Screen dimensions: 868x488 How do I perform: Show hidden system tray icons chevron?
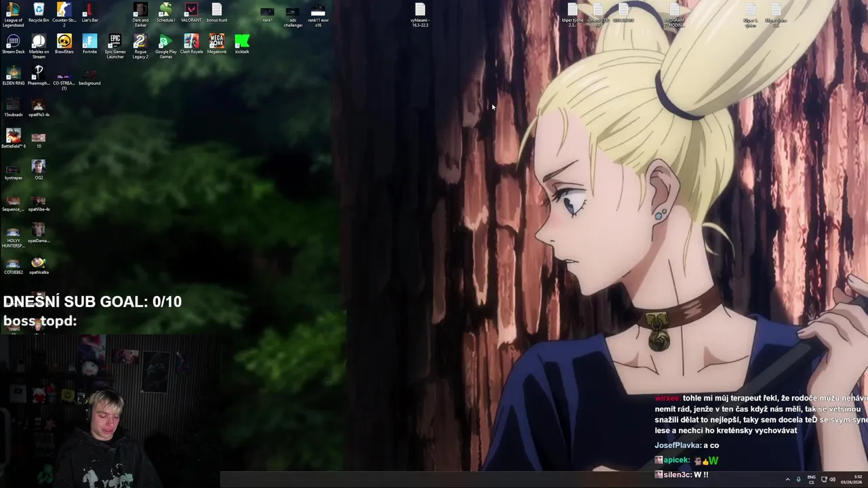point(787,480)
